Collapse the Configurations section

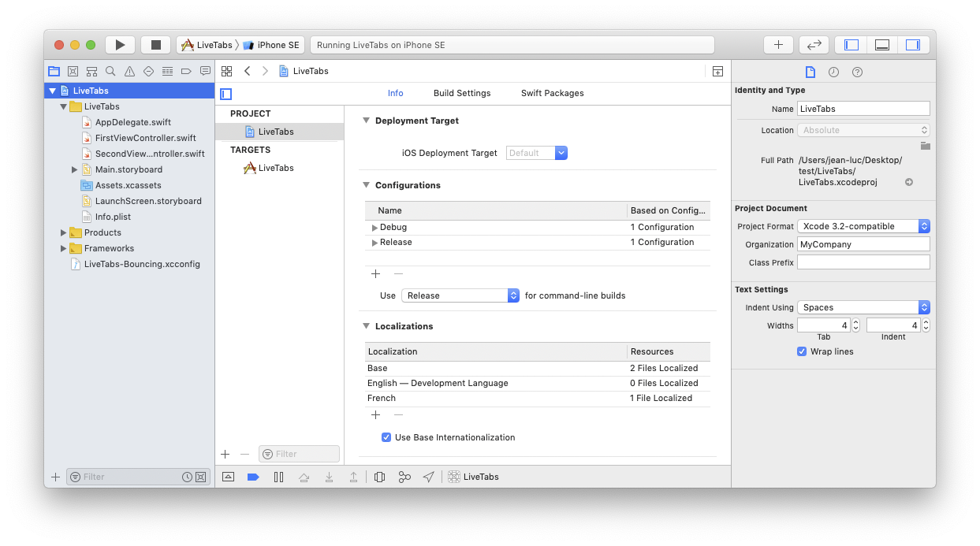[366, 185]
